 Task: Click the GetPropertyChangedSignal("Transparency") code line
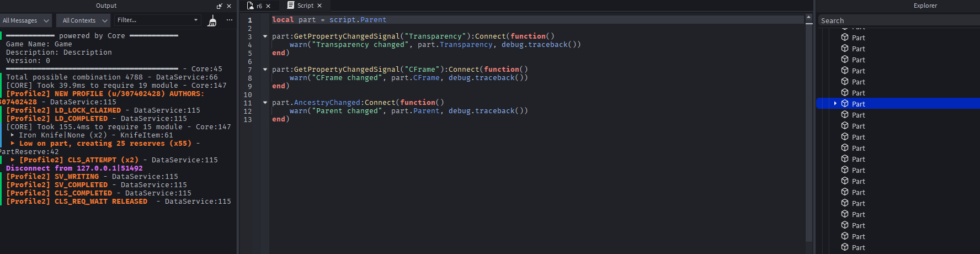click(x=413, y=36)
